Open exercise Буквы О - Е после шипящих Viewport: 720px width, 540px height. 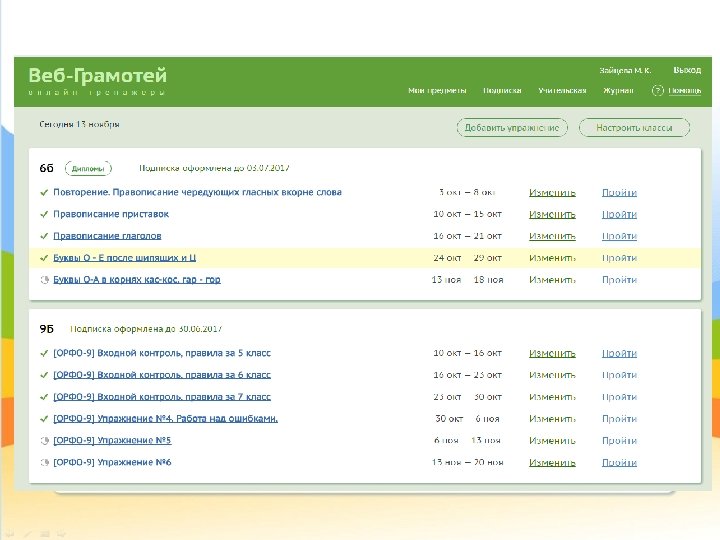(124, 258)
